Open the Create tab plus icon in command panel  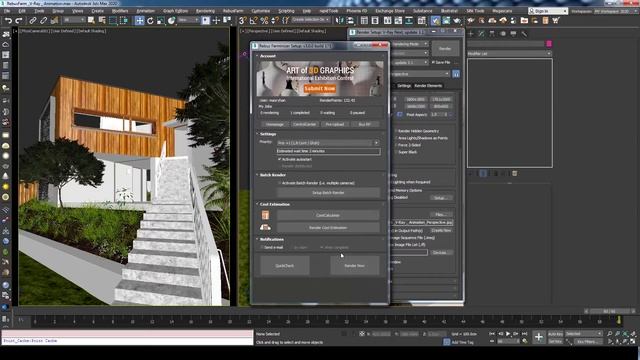pos(471,34)
